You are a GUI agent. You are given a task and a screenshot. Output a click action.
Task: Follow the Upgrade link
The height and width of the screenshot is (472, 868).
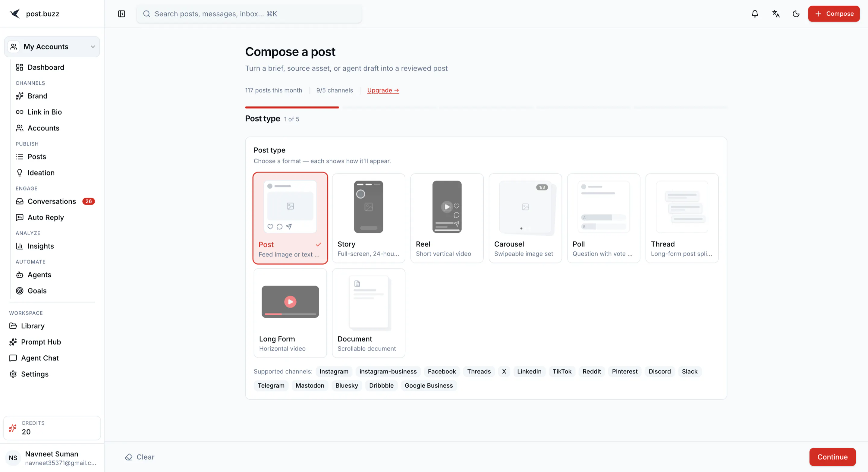(x=383, y=90)
